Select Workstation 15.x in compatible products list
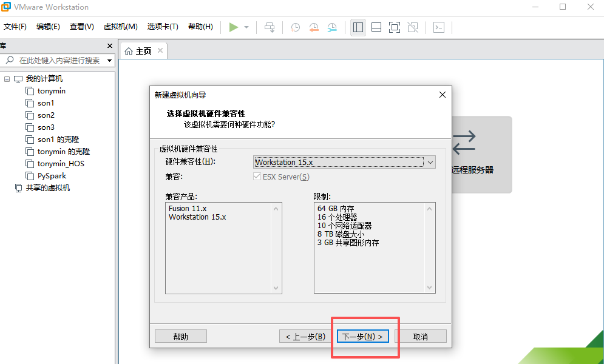Screen dimensions: 604x364 pos(197,217)
